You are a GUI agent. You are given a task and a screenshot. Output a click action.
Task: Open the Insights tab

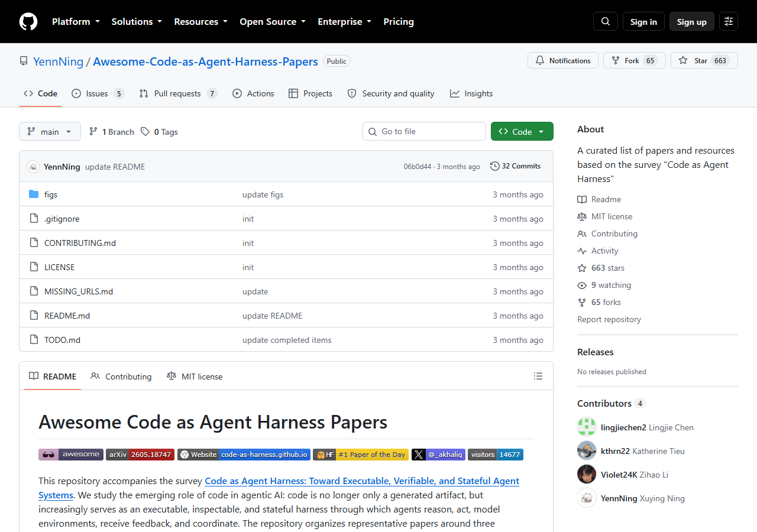(471, 93)
